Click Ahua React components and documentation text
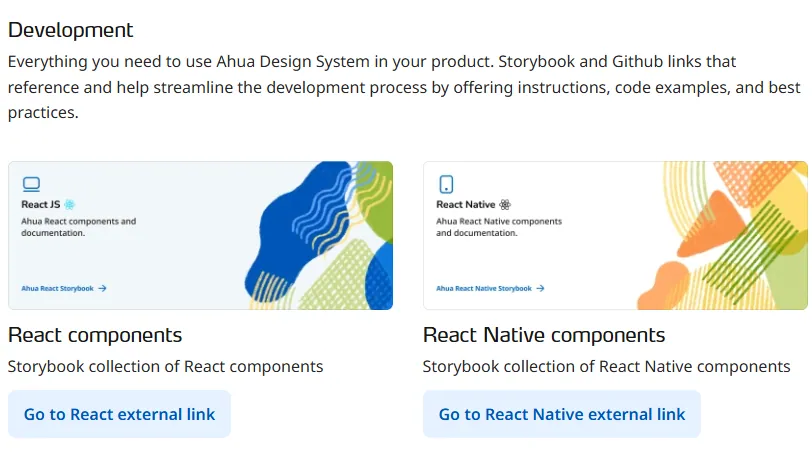 click(x=79, y=227)
